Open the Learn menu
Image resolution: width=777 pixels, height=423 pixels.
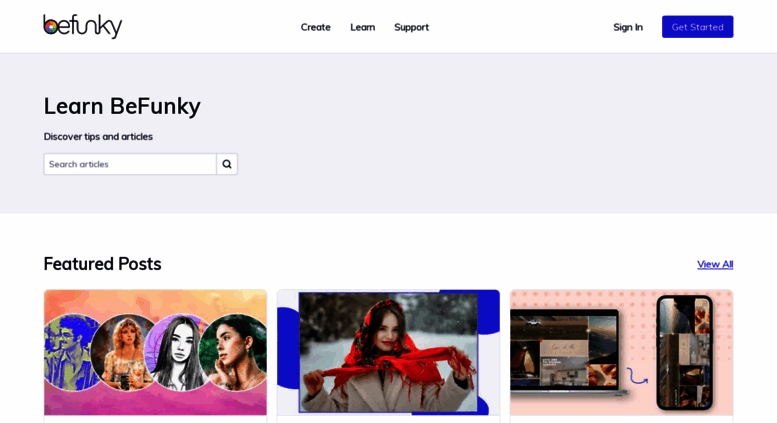click(x=363, y=27)
